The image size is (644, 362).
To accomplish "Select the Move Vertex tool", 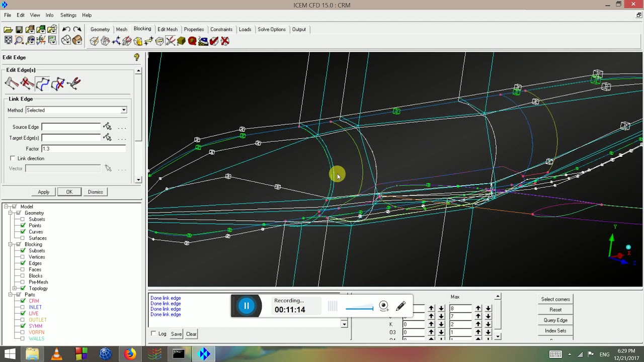I will click(149, 41).
